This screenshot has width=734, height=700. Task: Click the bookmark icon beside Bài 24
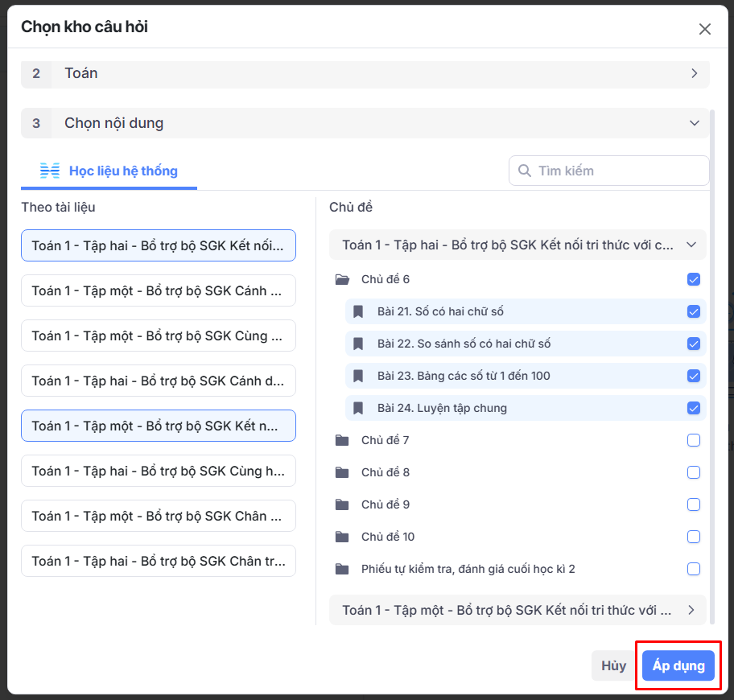coord(359,408)
